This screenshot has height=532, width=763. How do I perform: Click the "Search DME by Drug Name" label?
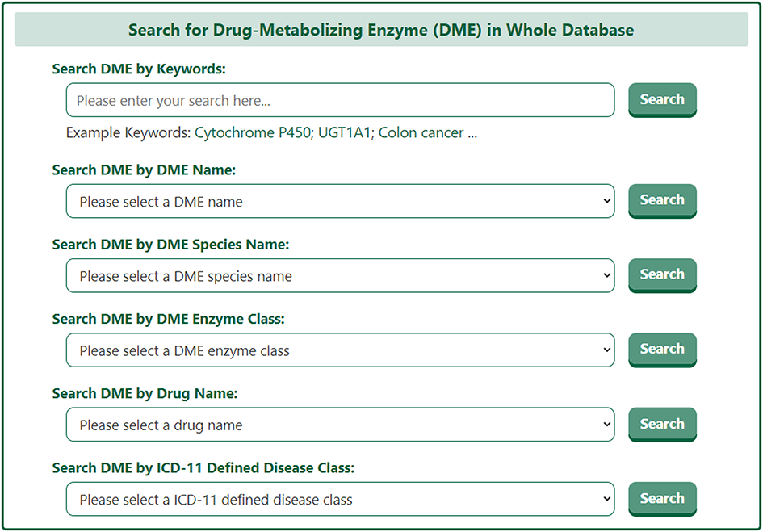[x=145, y=394]
